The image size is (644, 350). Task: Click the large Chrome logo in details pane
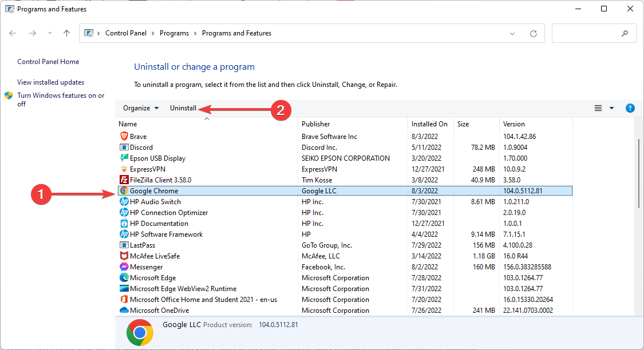point(140,332)
